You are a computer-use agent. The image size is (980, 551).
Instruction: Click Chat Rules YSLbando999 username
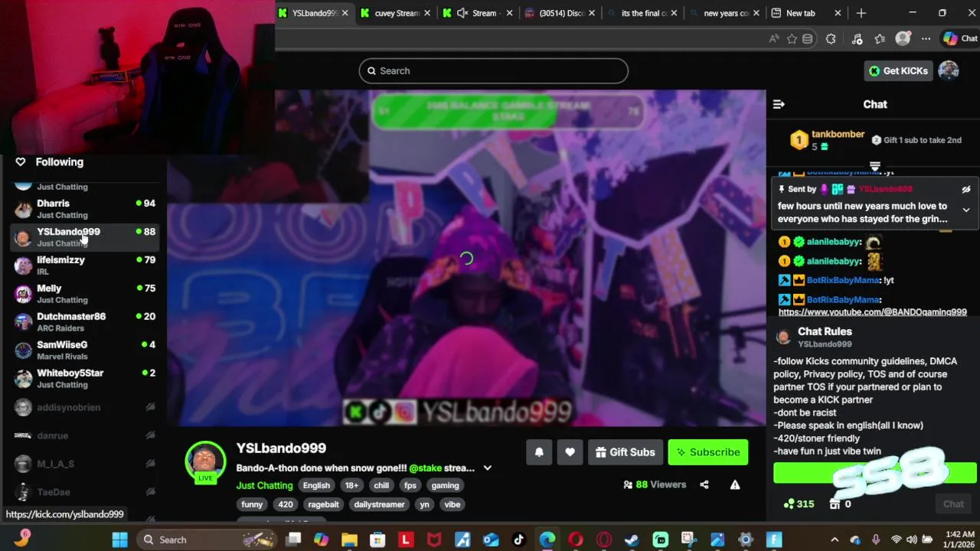pyautogui.click(x=825, y=344)
